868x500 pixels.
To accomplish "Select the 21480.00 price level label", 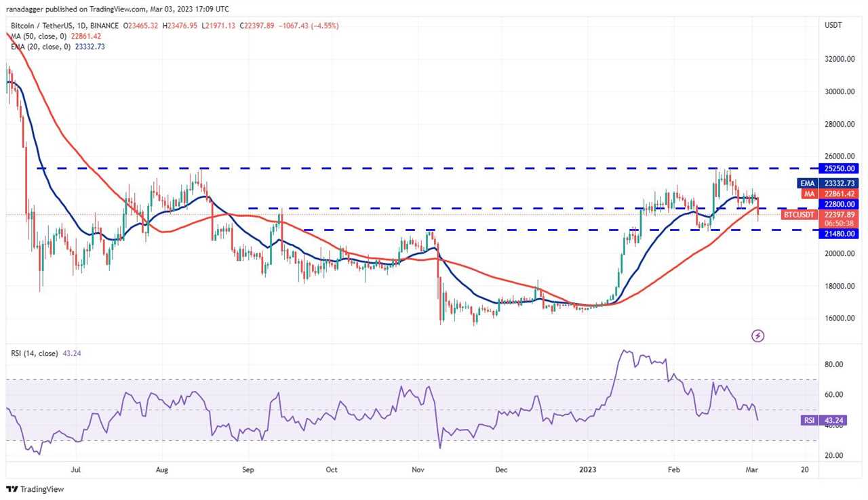I will coord(839,234).
